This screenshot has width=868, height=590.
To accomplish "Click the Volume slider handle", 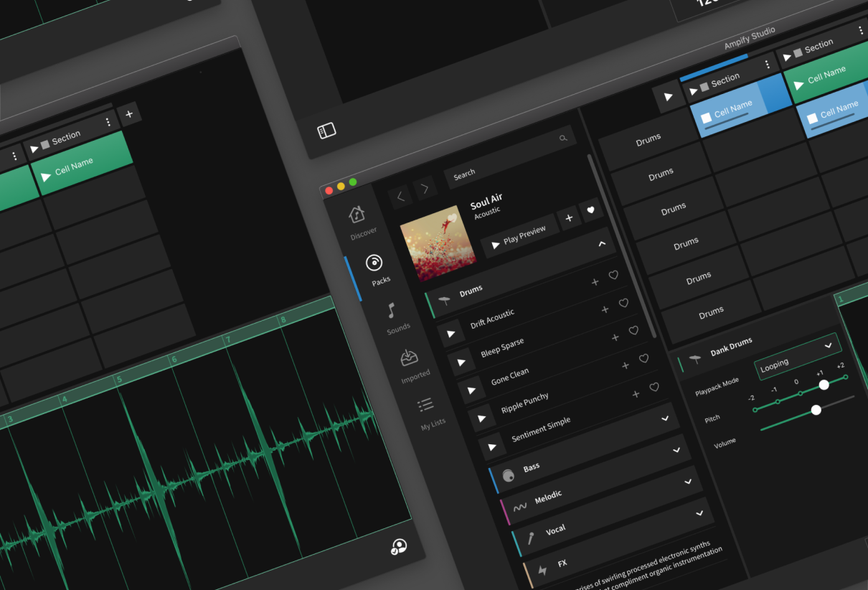I will click(x=816, y=410).
